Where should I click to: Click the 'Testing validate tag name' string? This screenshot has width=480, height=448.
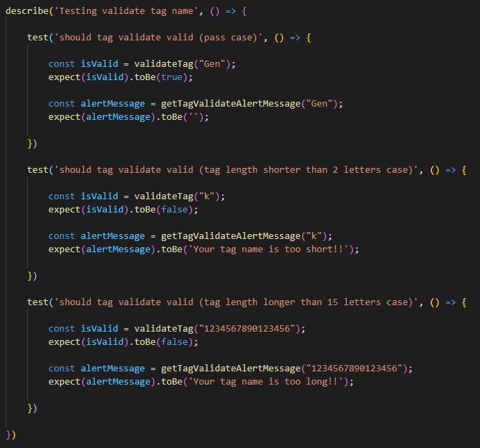pyautogui.click(x=125, y=11)
